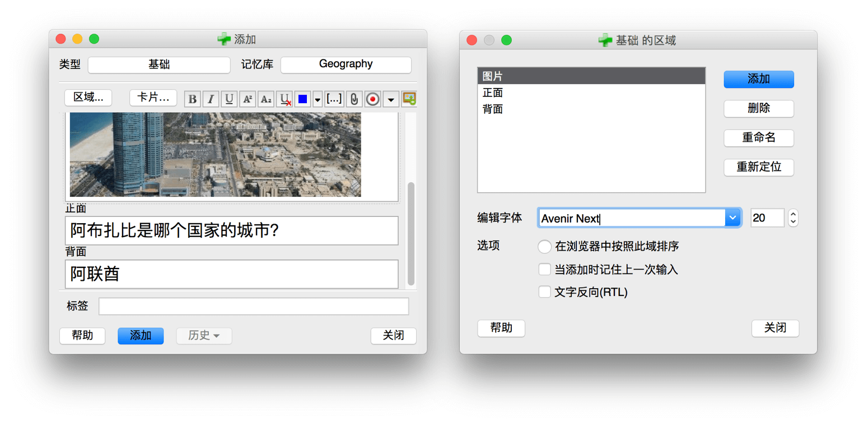Image resolution: width=868 pixels, height=426 pixels.
Task: Toggle italic formatting in the toolbar
Action: coord(211,99)
